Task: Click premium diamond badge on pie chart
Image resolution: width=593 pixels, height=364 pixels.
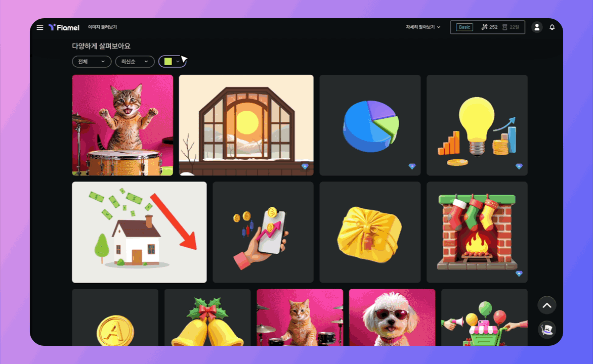Action: 412,166
